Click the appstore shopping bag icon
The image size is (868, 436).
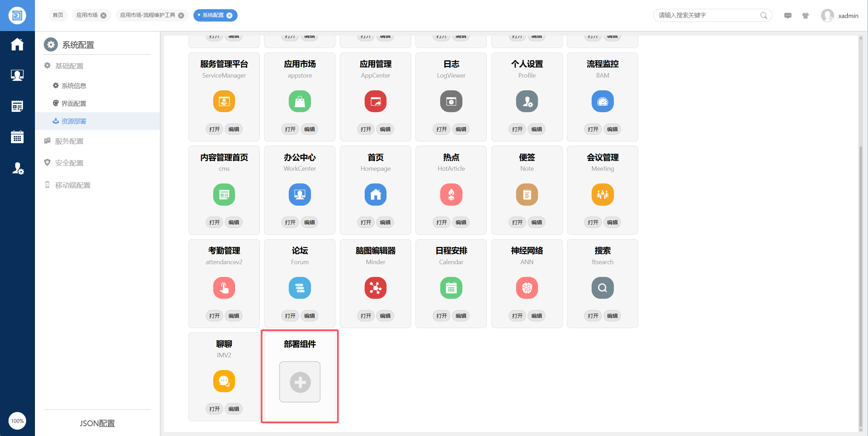(299, 101)
